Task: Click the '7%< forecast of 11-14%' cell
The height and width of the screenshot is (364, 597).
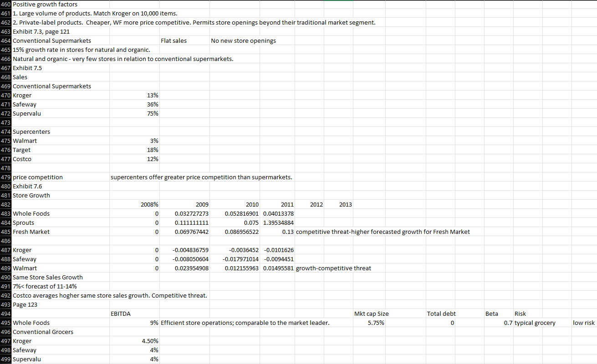Action: pos(45,287)
